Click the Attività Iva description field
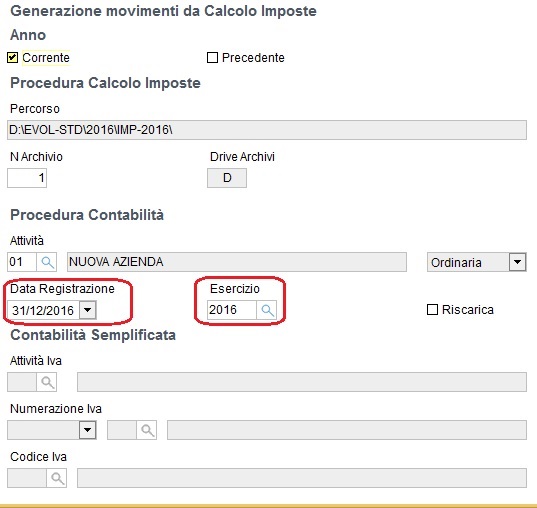 pyautogui.click(x=302, y=382)
